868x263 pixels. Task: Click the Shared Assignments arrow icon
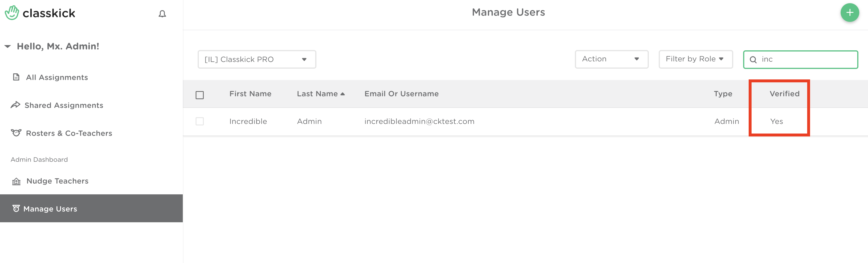15,105
